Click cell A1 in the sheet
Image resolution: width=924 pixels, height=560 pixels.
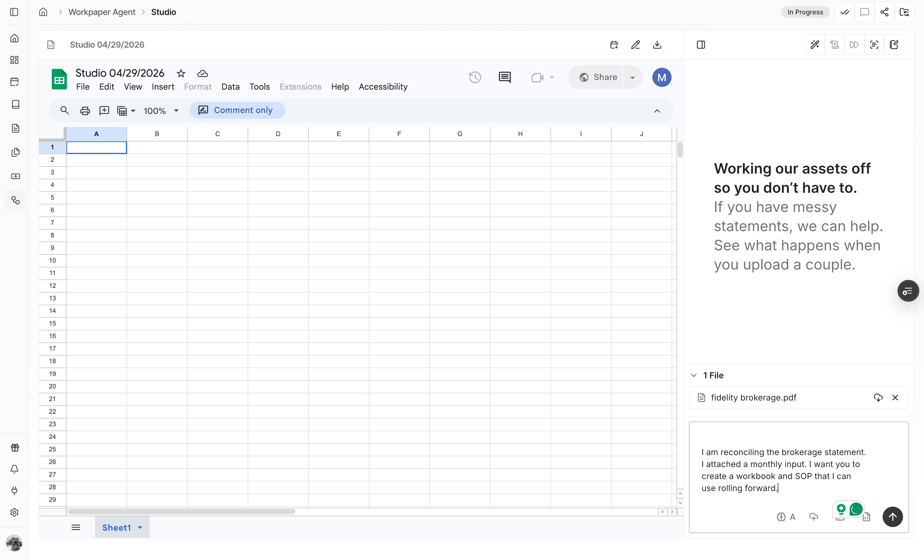pos(97,147)
